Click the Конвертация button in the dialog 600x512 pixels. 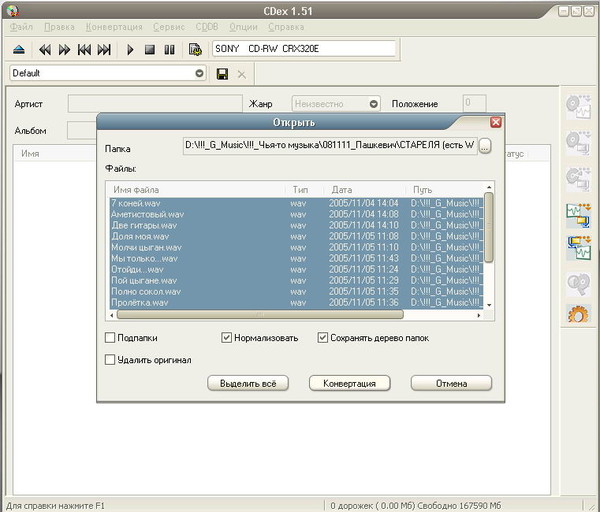tap(349, 383)
